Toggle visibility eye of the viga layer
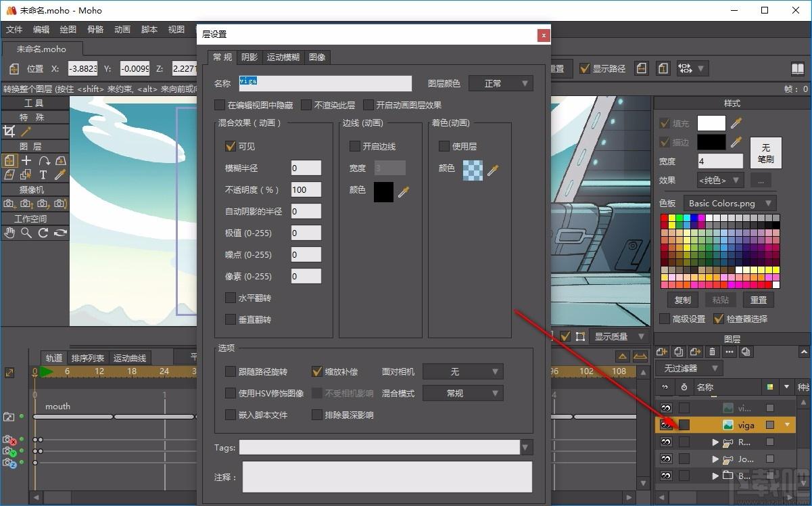812x506 pixels. click(x=666, y=425)
